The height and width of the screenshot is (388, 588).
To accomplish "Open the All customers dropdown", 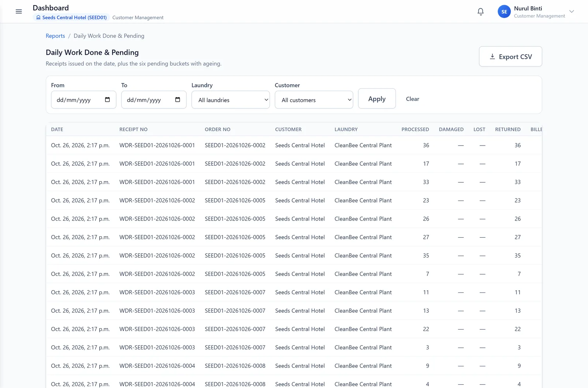I will tap(314, 100).
